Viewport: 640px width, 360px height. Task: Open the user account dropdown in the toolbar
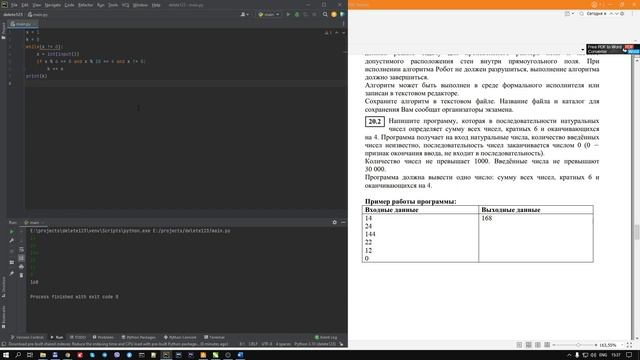244,14
